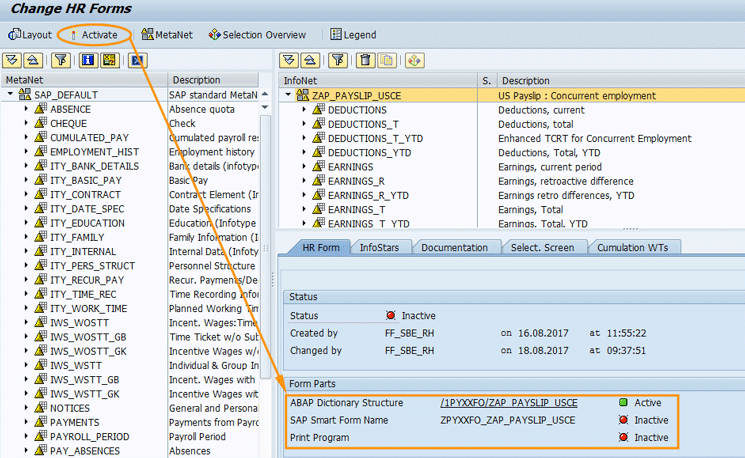Open the Cumulation WTs tab

(634, 247)
